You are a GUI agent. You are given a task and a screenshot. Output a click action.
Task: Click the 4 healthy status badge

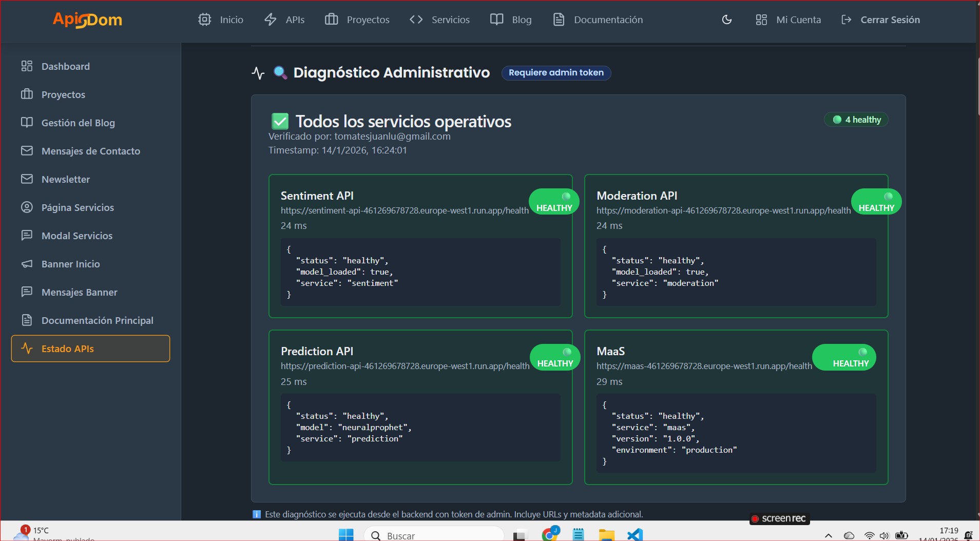coord(856,120)
